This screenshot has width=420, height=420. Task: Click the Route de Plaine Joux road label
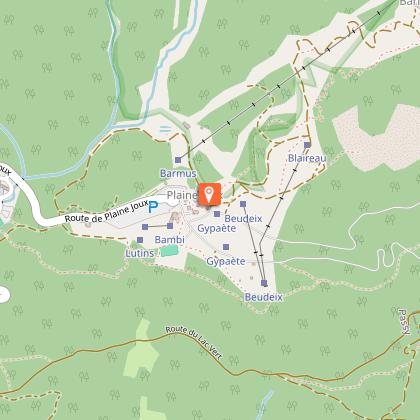point(107,212)
